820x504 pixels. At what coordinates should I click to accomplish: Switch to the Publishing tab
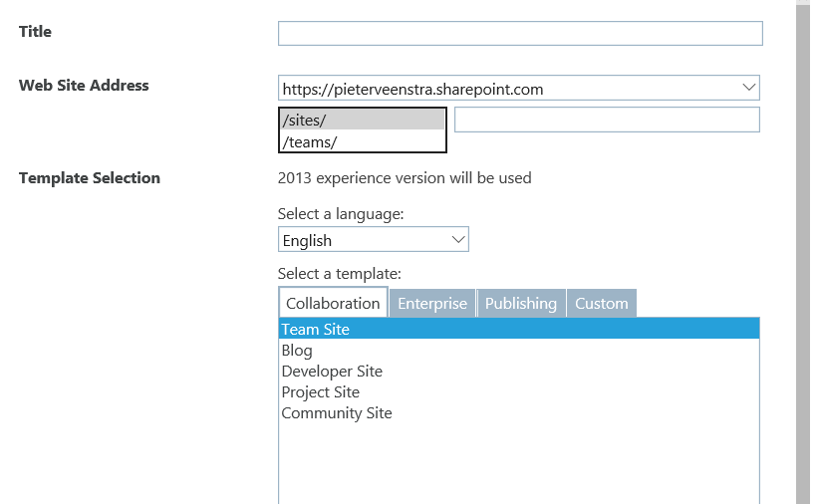[520, 303]
